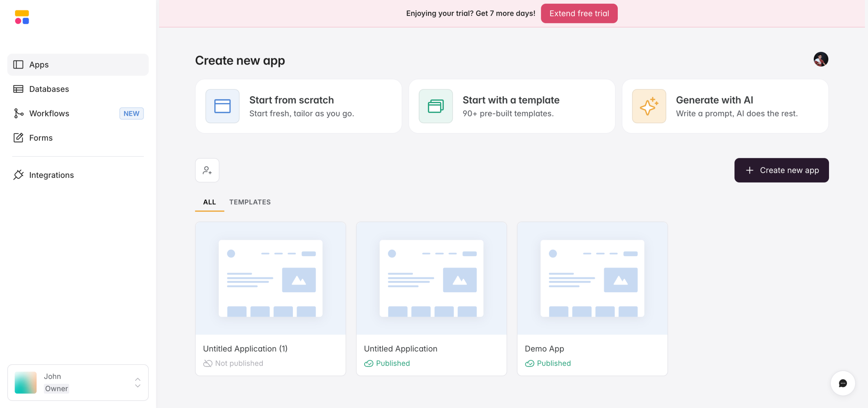Click the Extend free trial button
Viewport: 868px width, 408px height.
(x=579, y=14)
